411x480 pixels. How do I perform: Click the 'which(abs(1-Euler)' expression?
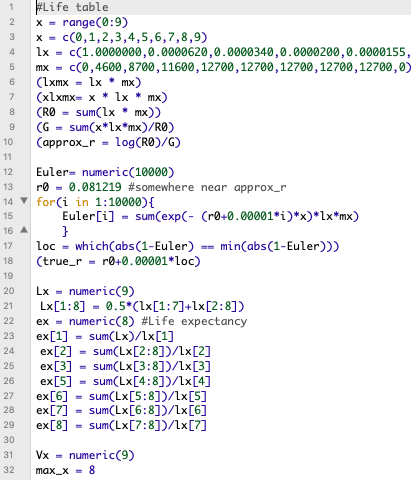134,246
